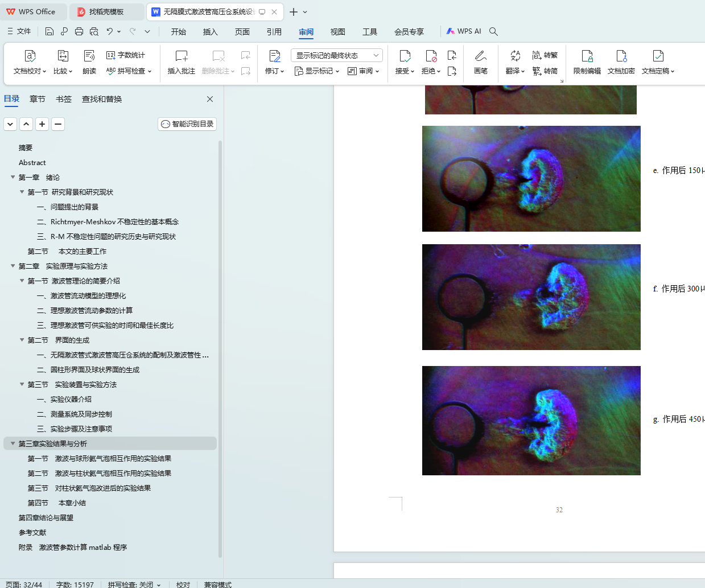Image resolution: width=705 pixels, height=588 pixels.
Task: Convert text with 转简 button
Action: pyautogui.click(x=545, y=71)
